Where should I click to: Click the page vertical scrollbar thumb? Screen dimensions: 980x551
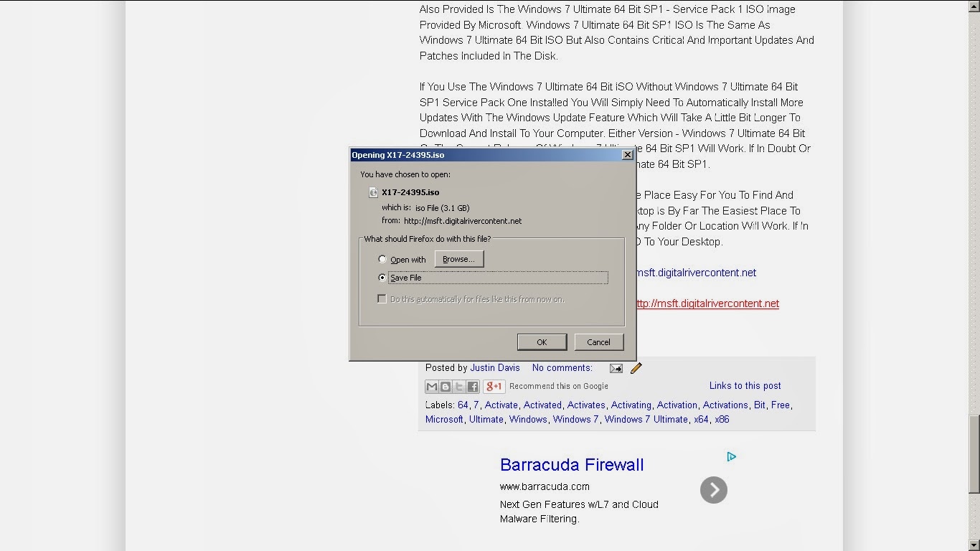pos(974,453)
